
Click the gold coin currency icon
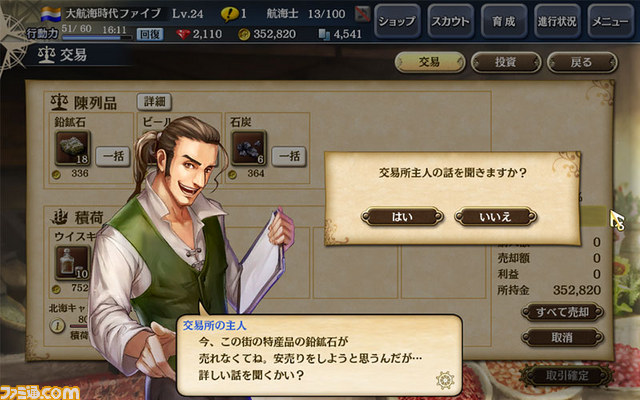coord(244,34)
